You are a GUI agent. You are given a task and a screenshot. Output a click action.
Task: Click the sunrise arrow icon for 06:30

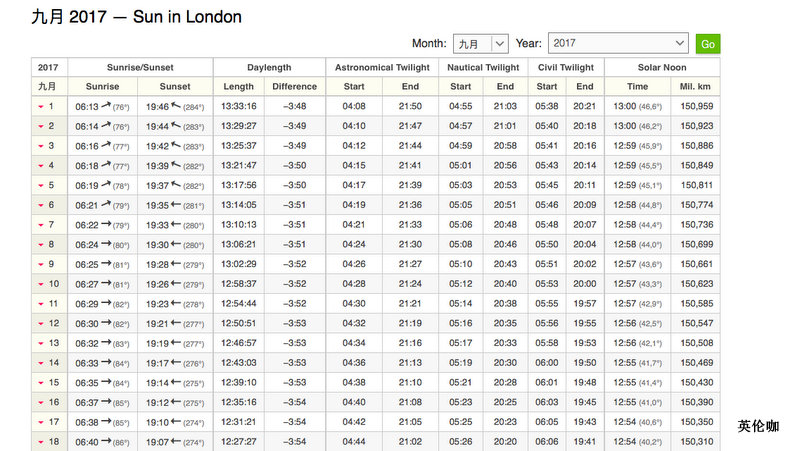tap(106, 324)
